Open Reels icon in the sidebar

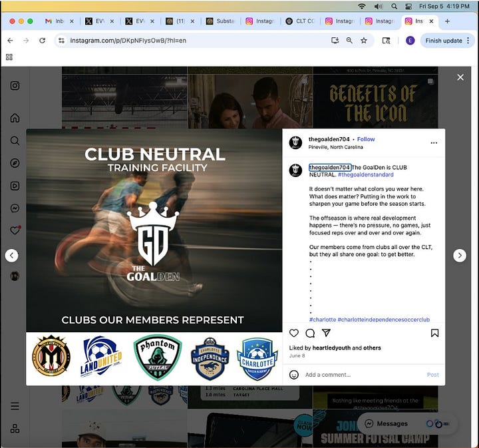15,186
